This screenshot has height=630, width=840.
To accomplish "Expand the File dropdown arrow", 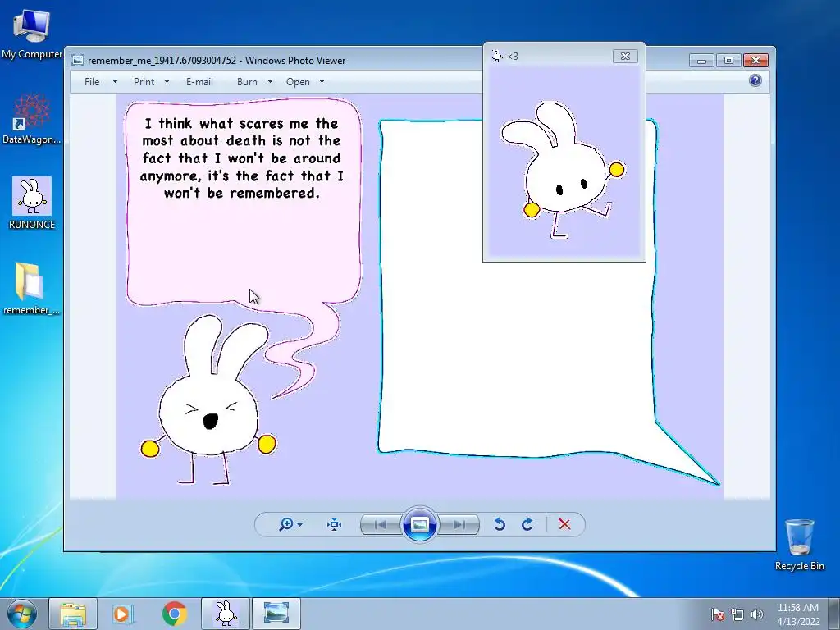I will 115,82.
